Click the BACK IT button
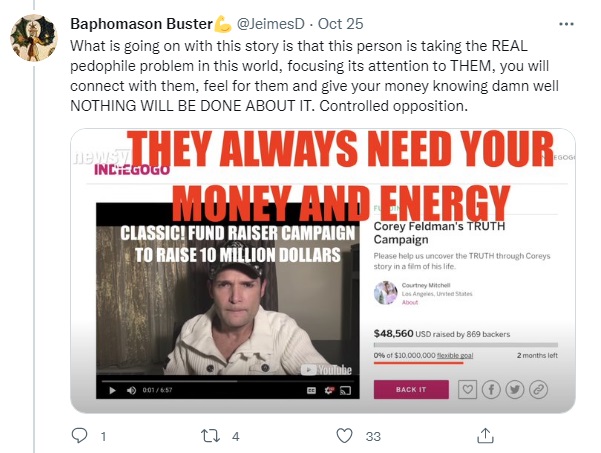The height and width of the screenshot is (453, 601). click(411, 389)
